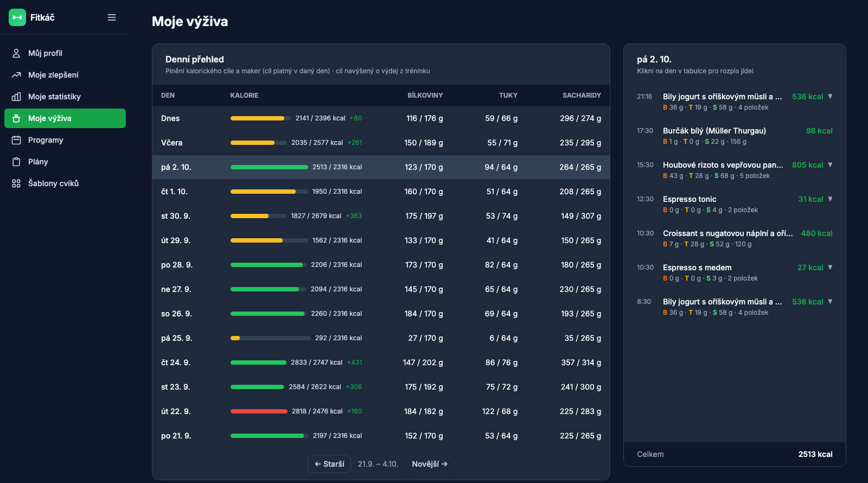Expand Houbové rizoto meal details arrow

coord(830,165)
